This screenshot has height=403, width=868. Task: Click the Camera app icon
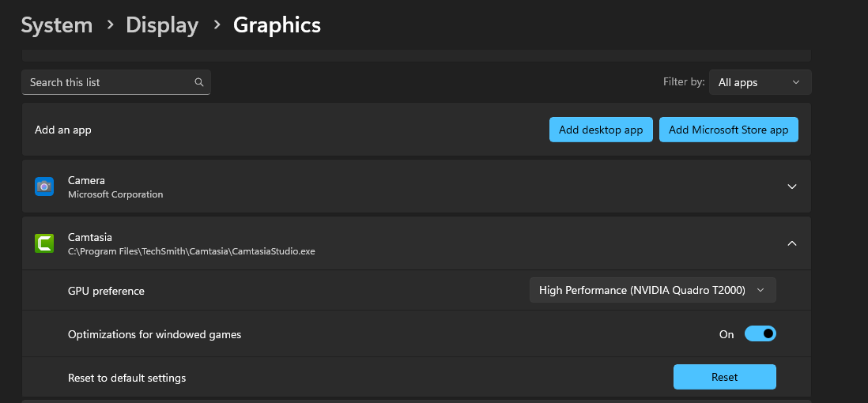tap(44, 186)
